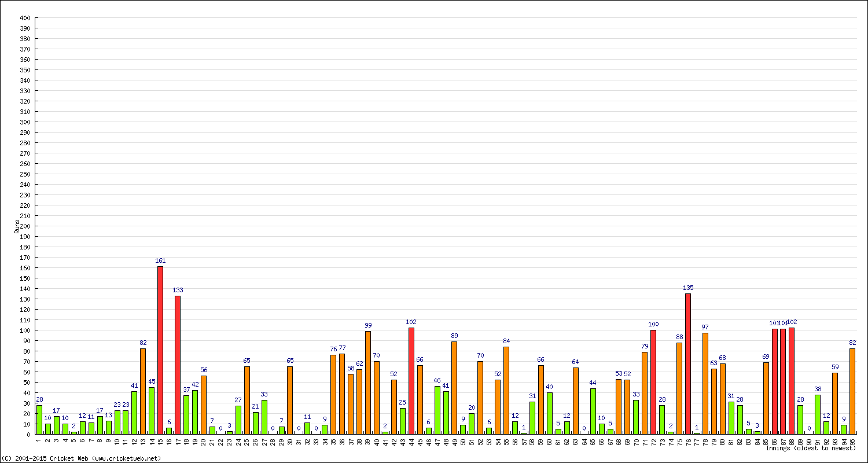Click the 133 runs value label
The height and width of the screenshot is (463, 868).
[178, 290]
